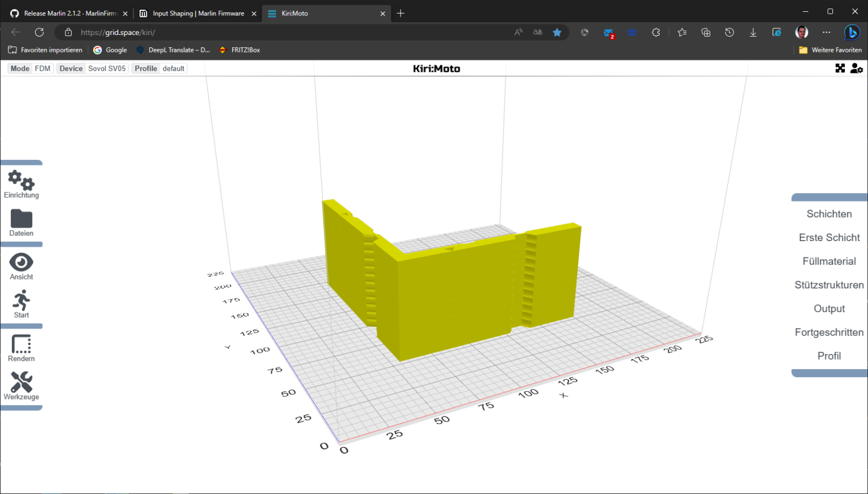
Task: Expand the Erste Schicht settings section
Action: [829, 238]
